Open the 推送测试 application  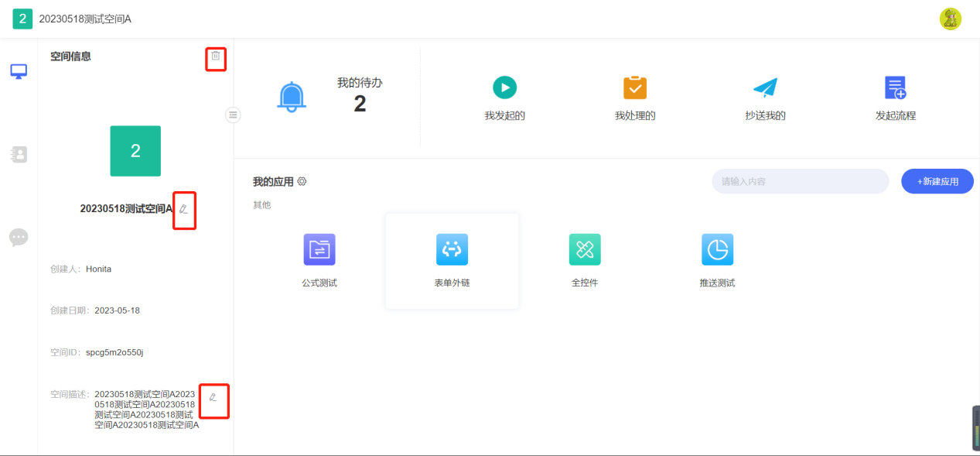717,260
